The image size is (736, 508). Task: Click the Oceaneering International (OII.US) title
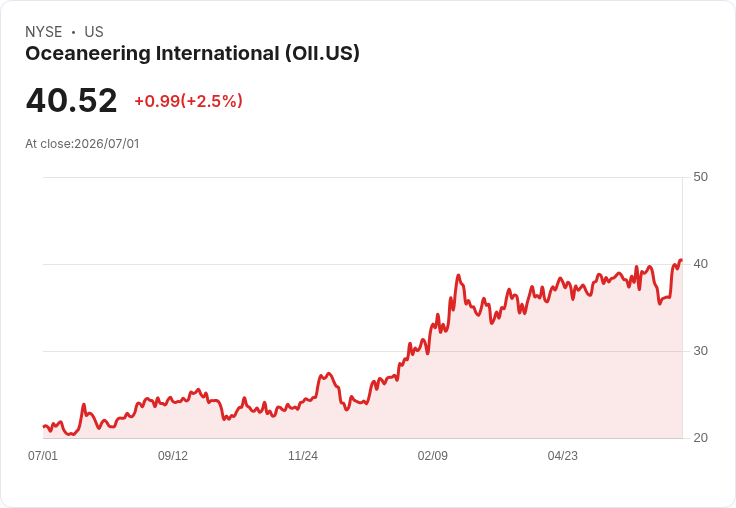[x=192, y=54]
